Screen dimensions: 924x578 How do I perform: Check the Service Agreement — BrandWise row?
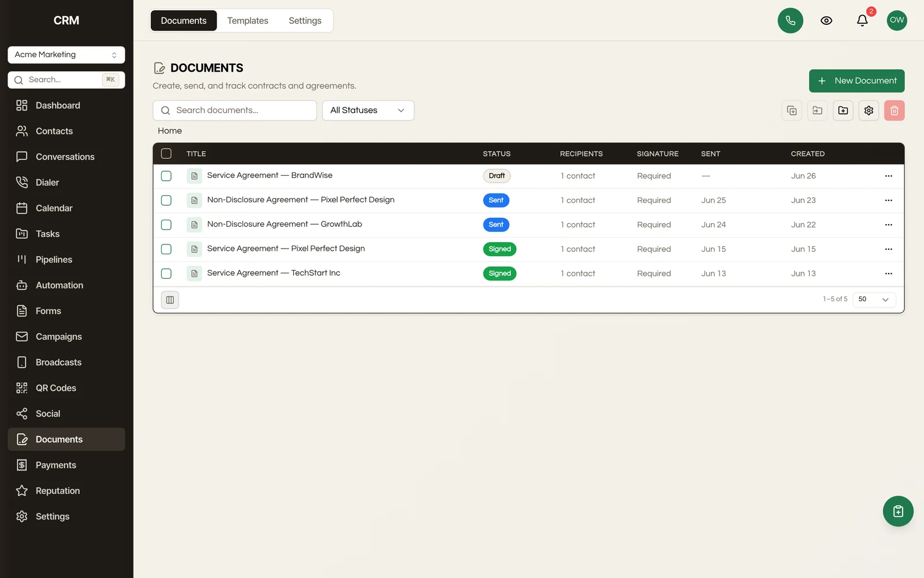coord(166,176)
